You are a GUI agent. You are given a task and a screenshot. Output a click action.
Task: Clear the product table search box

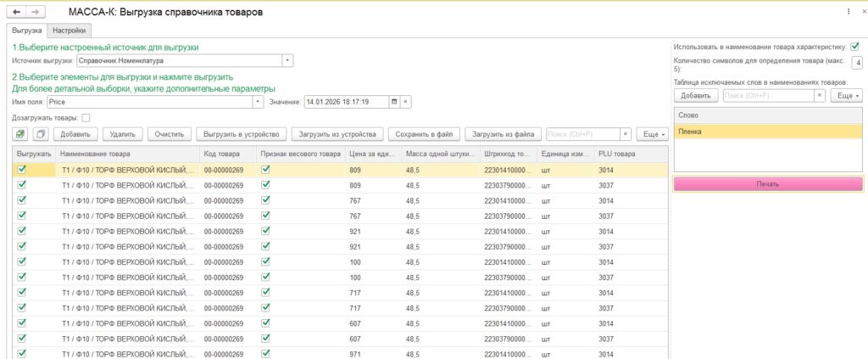tap(626, 134)
